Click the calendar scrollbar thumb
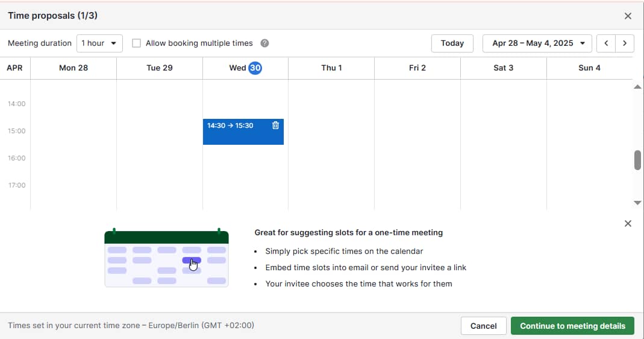The height and width of the screenshot is (339, 644). tap(637, 160)
